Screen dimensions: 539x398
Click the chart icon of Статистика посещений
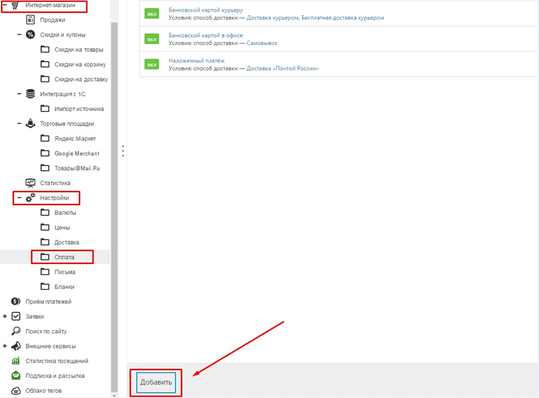point(16,361)
